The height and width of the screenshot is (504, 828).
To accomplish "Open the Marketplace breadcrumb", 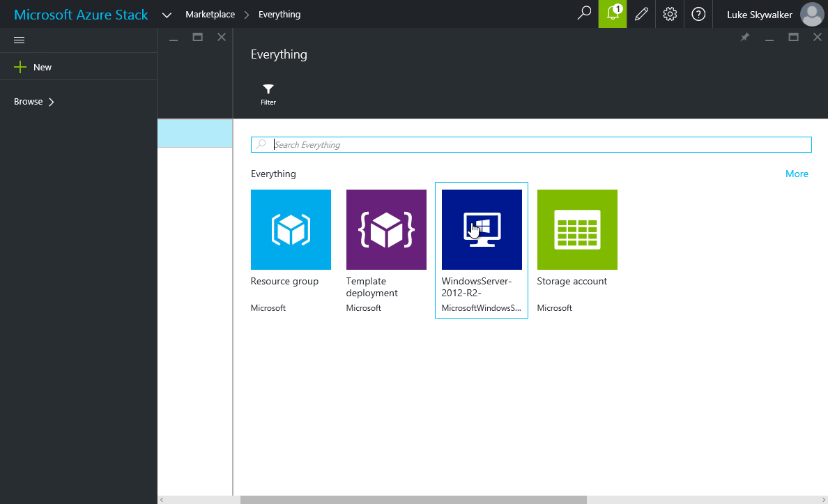I will pos(210,14).
